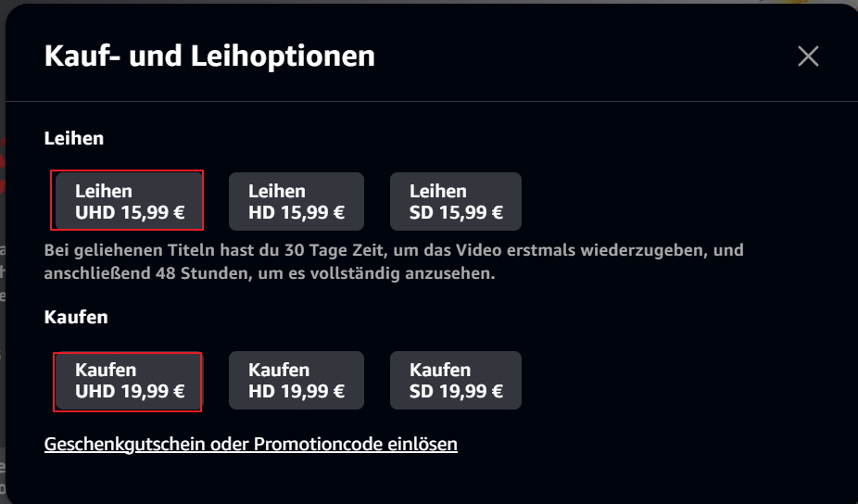
Task: Buy the title in UHD for 19,99 €
Action: 129,380
